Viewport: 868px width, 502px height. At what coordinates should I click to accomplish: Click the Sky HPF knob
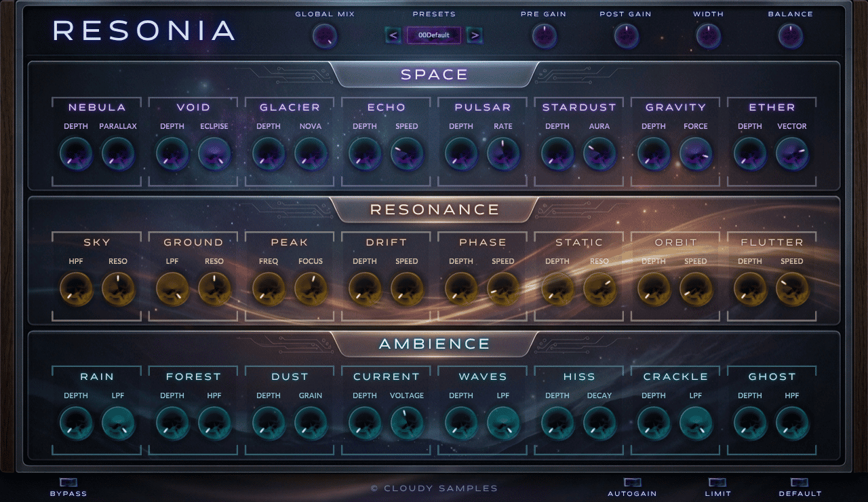pos(76,288)
